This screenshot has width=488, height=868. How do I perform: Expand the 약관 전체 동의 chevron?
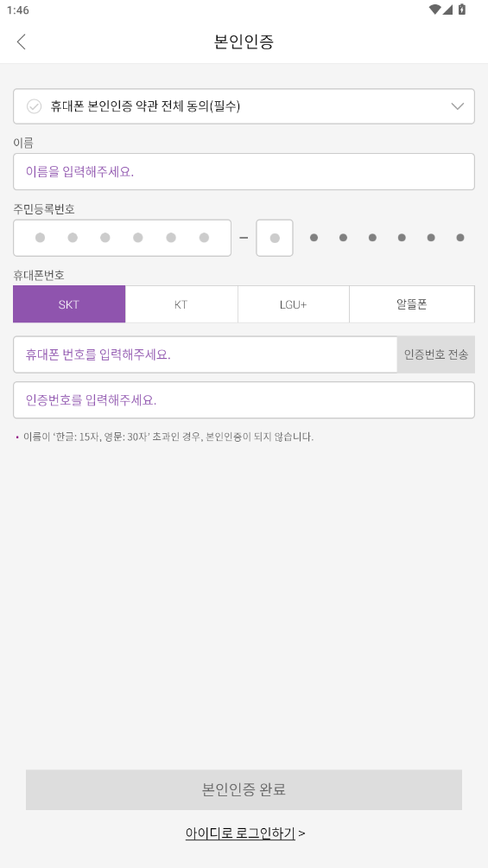pyautogui.click(x=457, y=106)
